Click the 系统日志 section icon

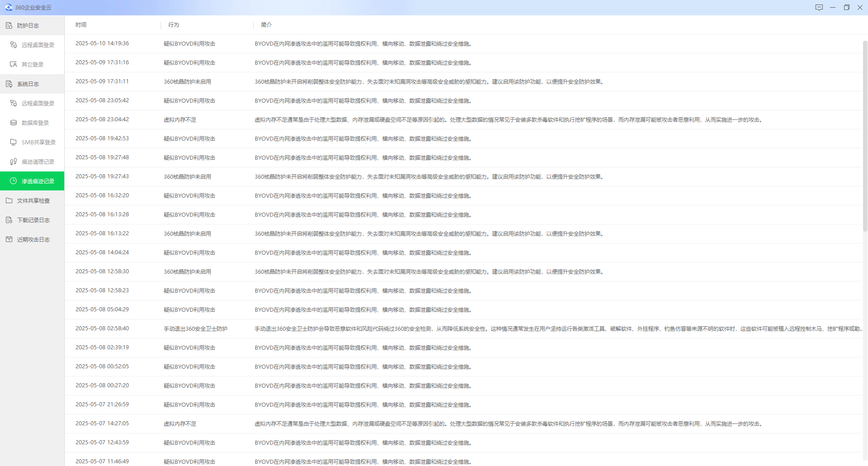pyautogui.click(x=9, y=84)
